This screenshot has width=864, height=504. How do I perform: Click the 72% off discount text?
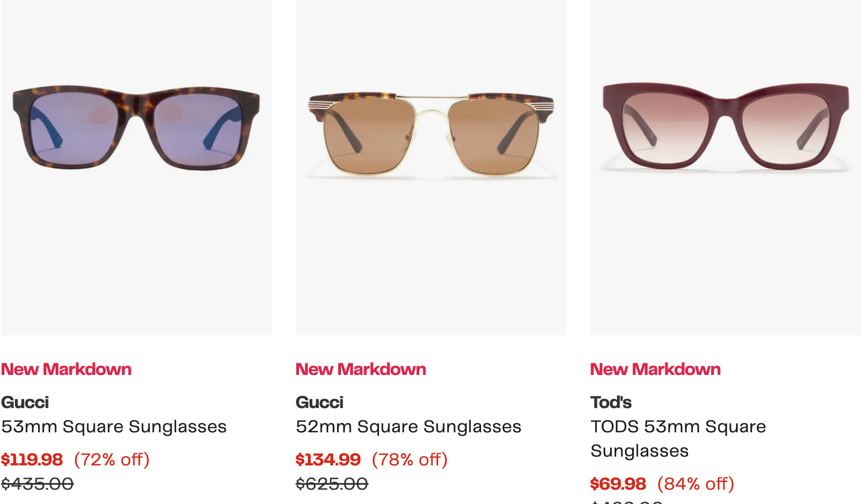tap(112, 459)
